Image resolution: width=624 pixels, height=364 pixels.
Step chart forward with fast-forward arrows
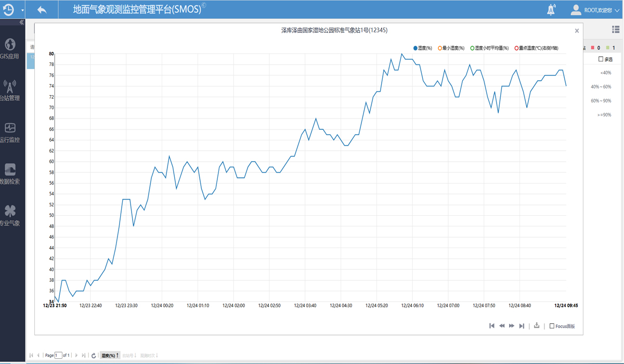click(512, 326)
